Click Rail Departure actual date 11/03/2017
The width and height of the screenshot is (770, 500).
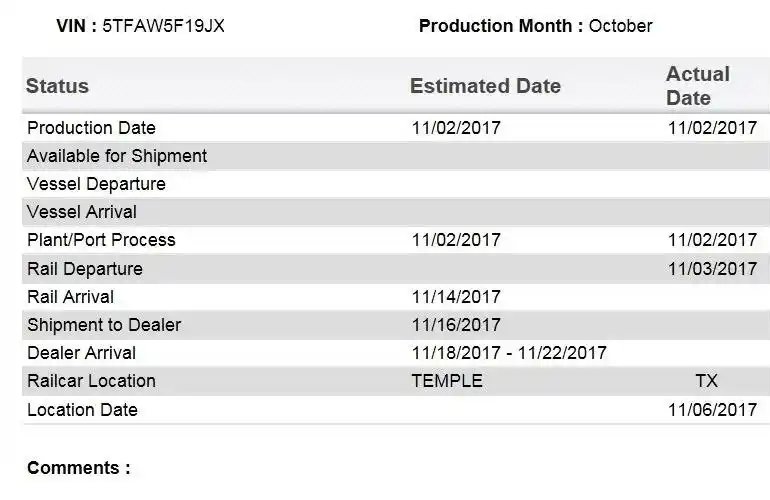pos(712,269)
